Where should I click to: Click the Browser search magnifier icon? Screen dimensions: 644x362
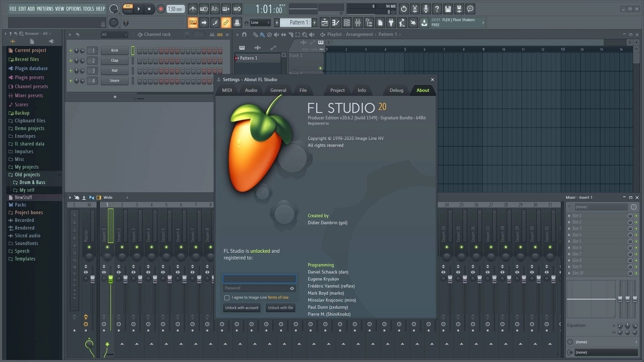[21, 34]
